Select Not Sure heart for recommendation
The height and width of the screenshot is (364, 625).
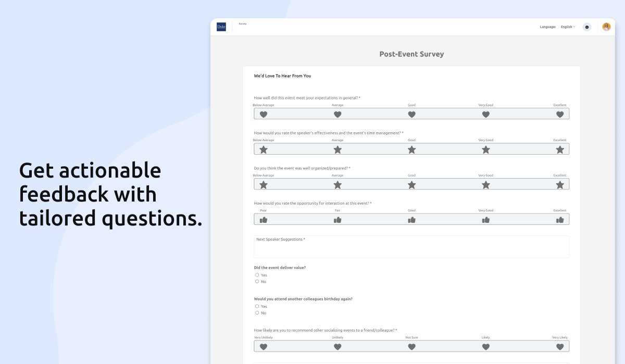click(411, 347)
